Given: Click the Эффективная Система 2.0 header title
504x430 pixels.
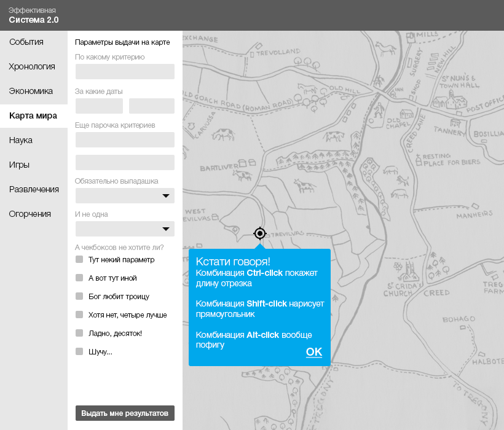Looking at the screenshot, I should tap(33, 15).
